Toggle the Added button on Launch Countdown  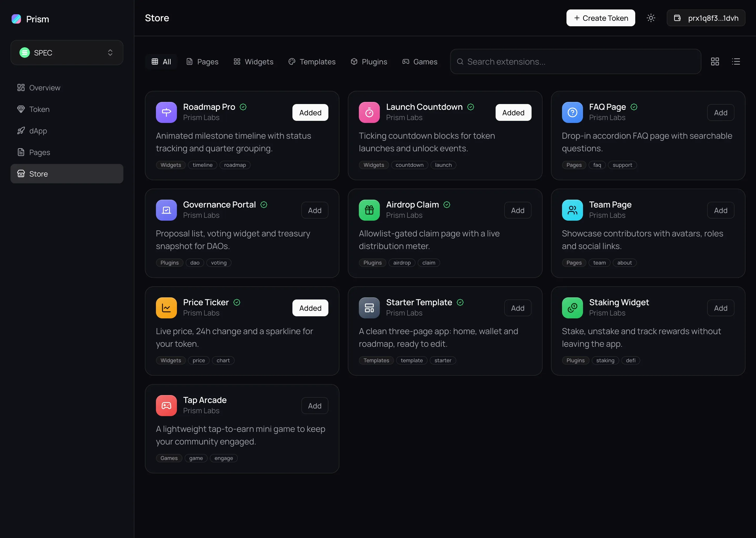tap(513, 113)
